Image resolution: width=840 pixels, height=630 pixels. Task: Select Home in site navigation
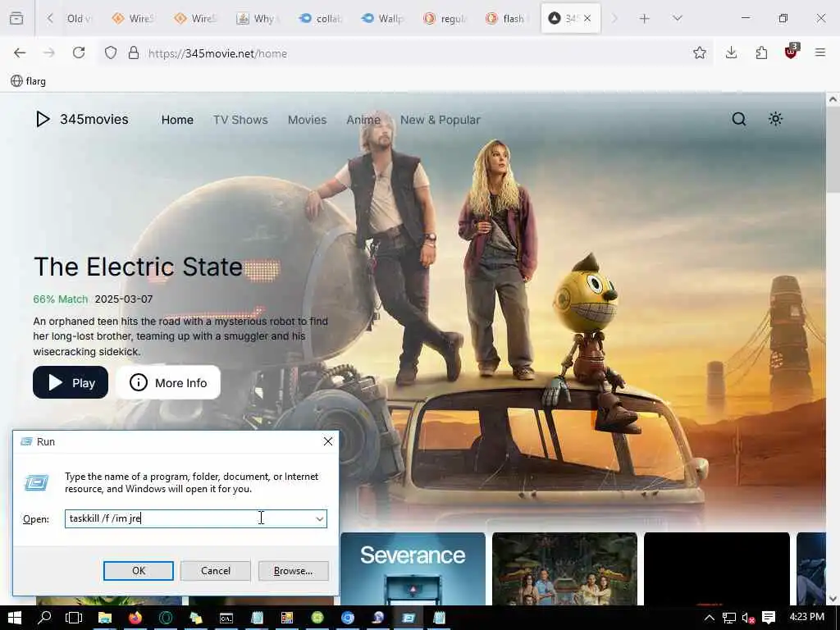point(177,120)
